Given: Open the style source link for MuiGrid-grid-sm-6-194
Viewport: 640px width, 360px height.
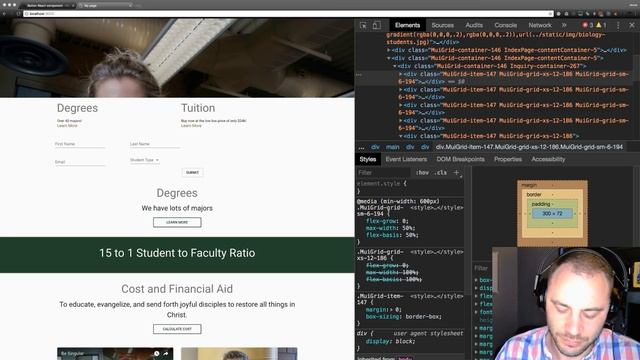Looking at the screenshot, I should point(437,208).
